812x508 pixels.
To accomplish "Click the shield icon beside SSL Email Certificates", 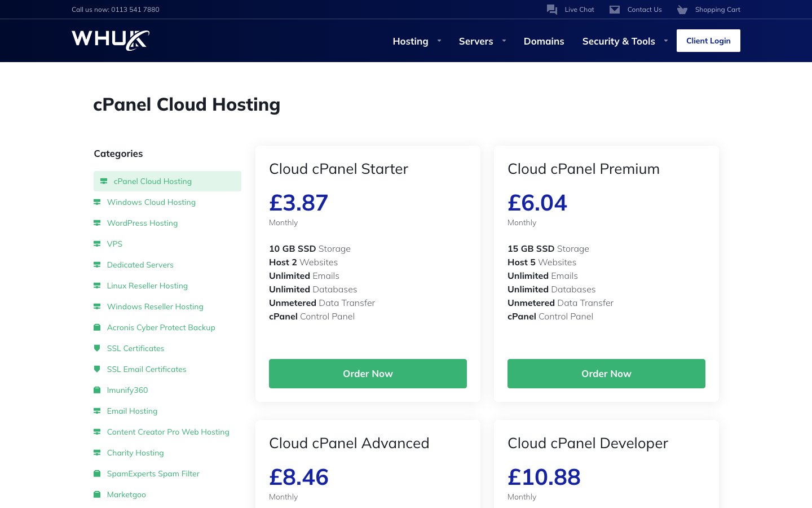I will pos(97,369).
